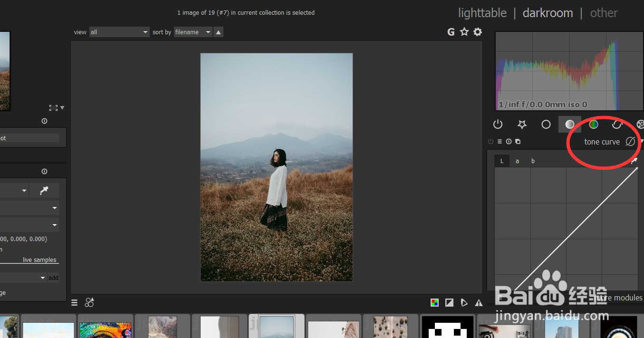
Task: Toggle softproofing icon below image
Action: (x=464, y=303)
